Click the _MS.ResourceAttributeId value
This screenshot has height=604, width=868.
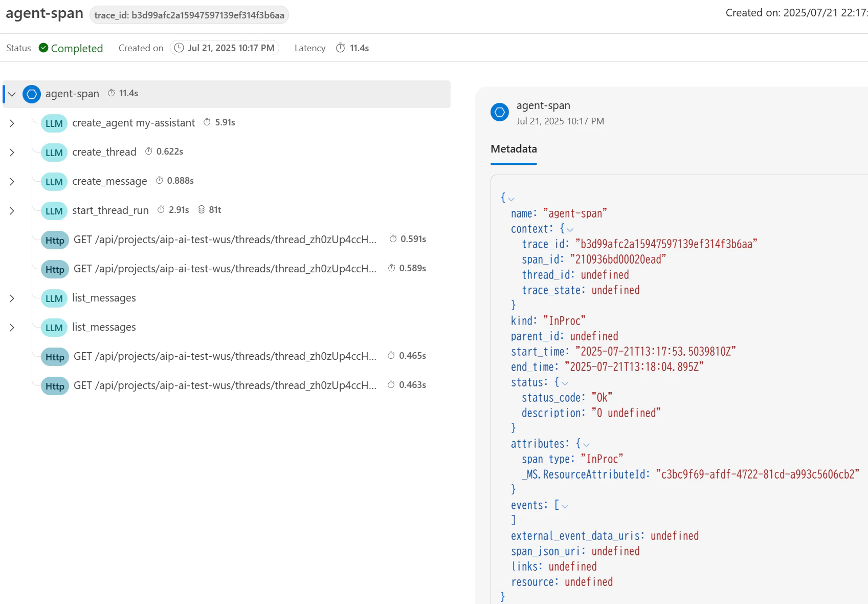758,474
